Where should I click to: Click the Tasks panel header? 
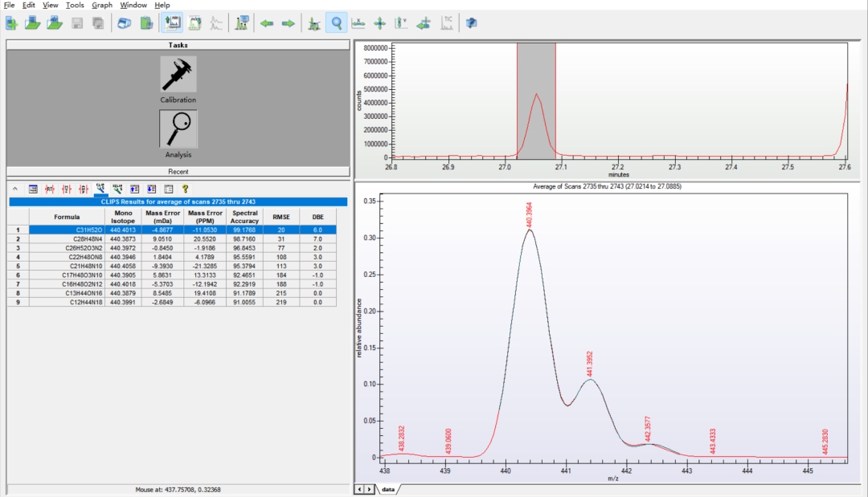point(178,45)
